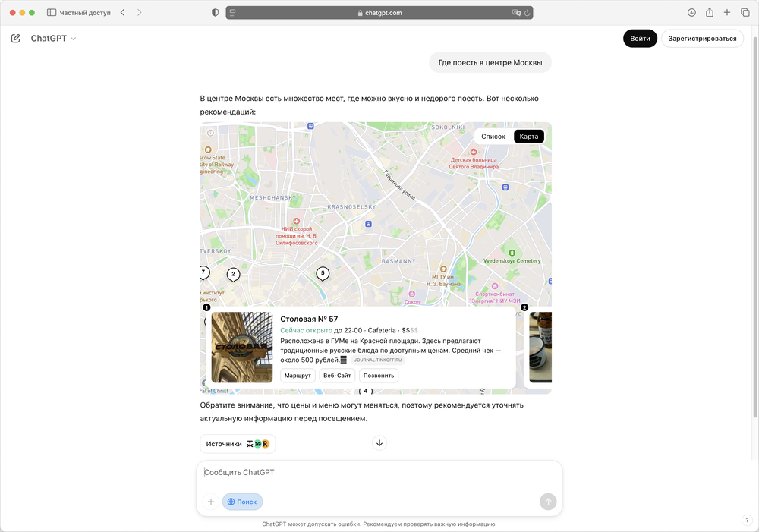Click the send message arrow button
The image size is (759, 532).
pyautogui.click(x=548, y=502)
